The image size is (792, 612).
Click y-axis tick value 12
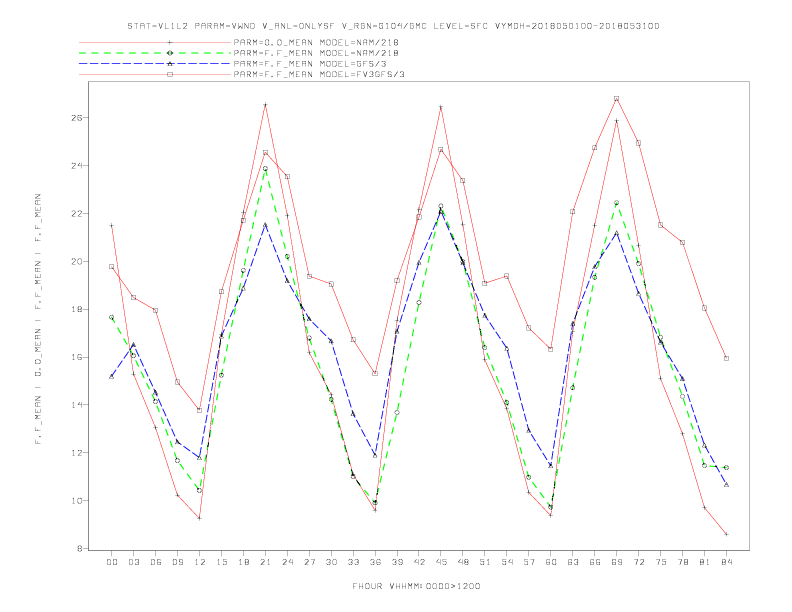coord(76,453)
